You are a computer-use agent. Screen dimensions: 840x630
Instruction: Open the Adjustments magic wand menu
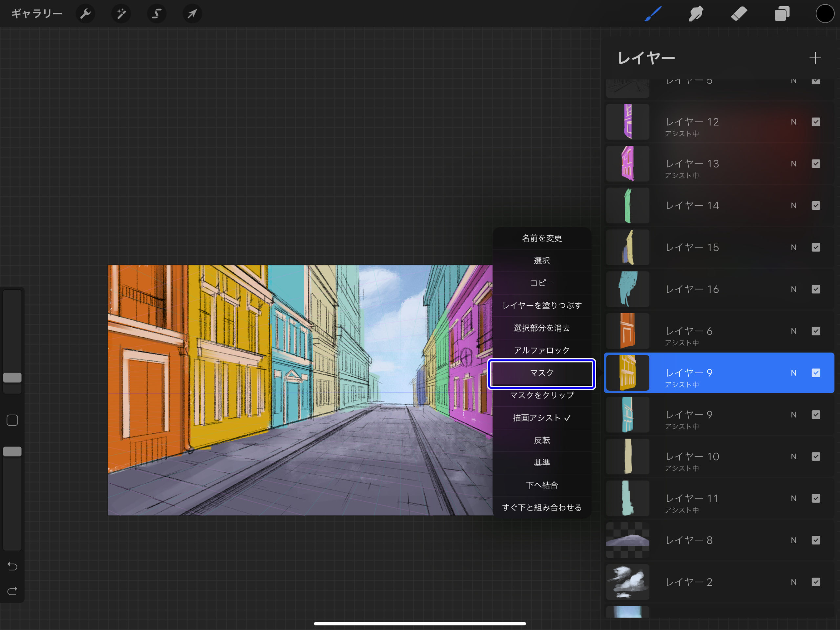[x=121, y=14]
